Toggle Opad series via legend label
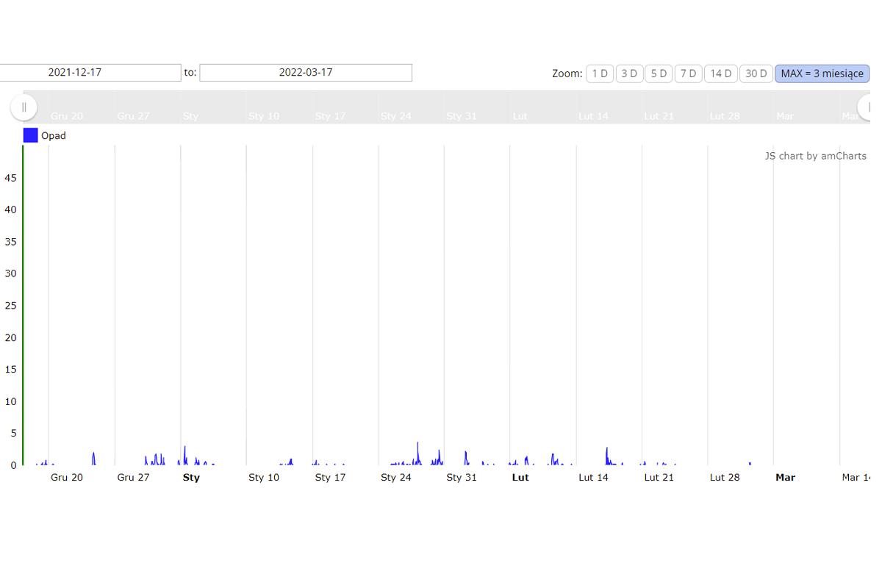Image resolution: width=882 pixels, height=588 pixels. click(54, 136)
